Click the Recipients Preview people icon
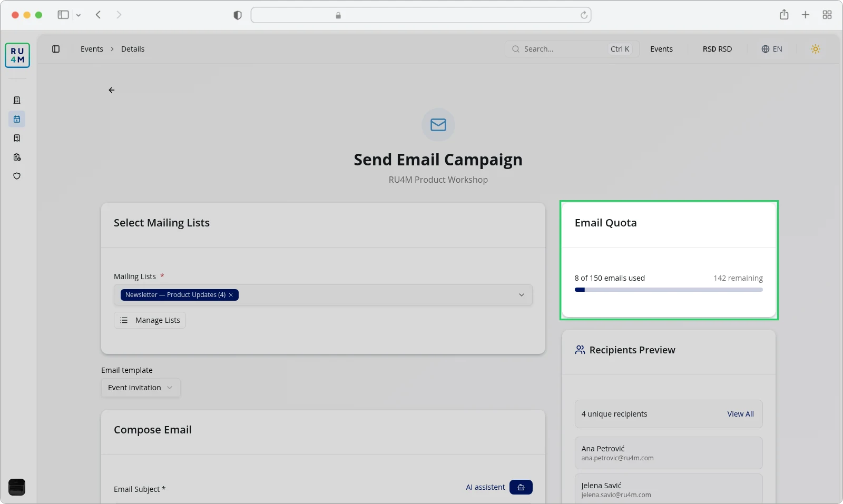 coord(580,350)
